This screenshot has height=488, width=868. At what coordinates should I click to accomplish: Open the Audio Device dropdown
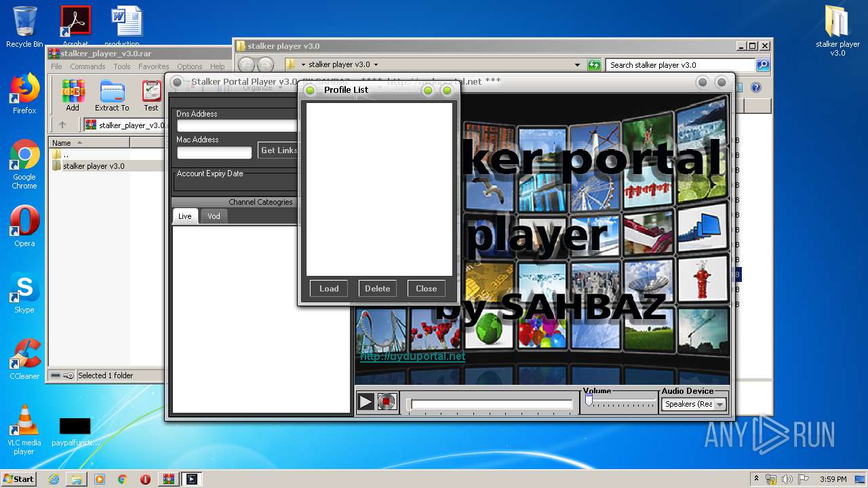coord(719,404)
